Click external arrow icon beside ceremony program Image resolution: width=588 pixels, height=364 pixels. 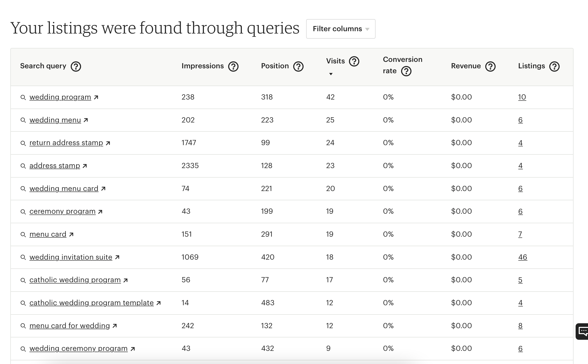[100, 212]
